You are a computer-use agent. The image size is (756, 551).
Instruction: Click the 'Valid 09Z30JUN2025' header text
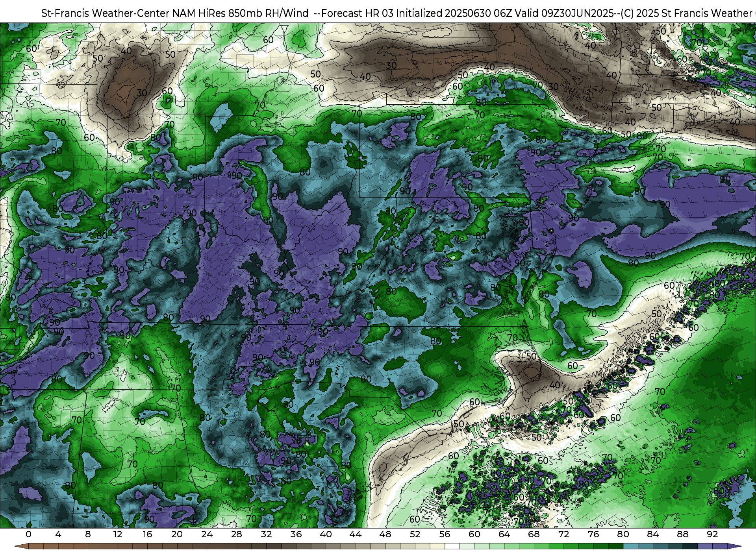pos(564,13)
